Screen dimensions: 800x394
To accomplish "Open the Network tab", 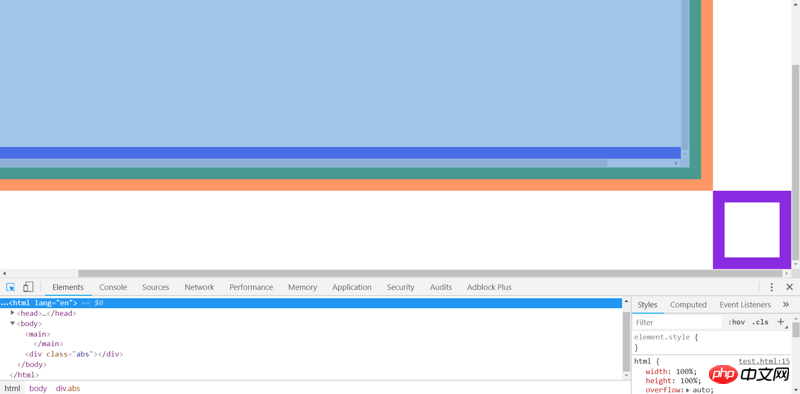I will [x=199, y=287].
